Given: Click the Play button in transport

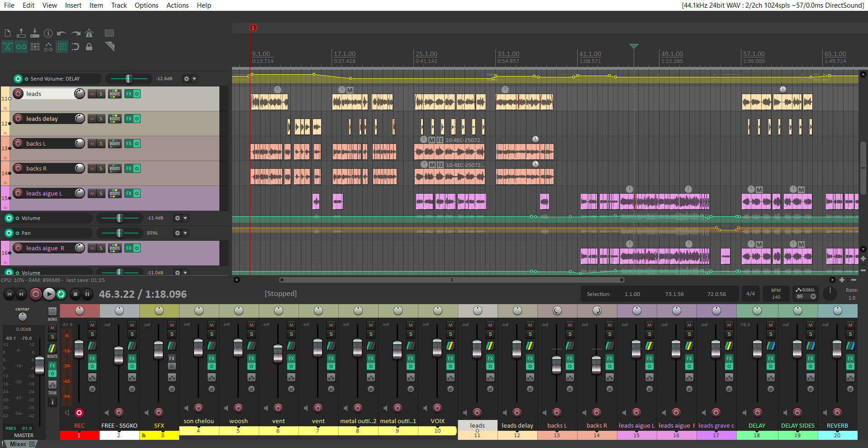Looking at the screenshot, I should click(x=49, y=294).
